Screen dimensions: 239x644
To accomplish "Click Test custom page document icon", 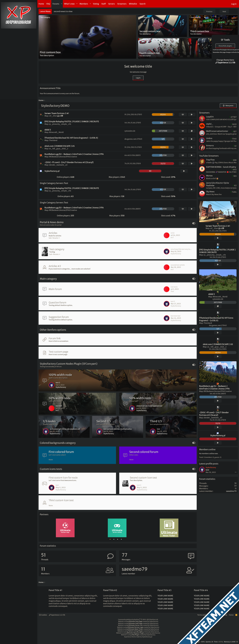I will click(44, 353).
